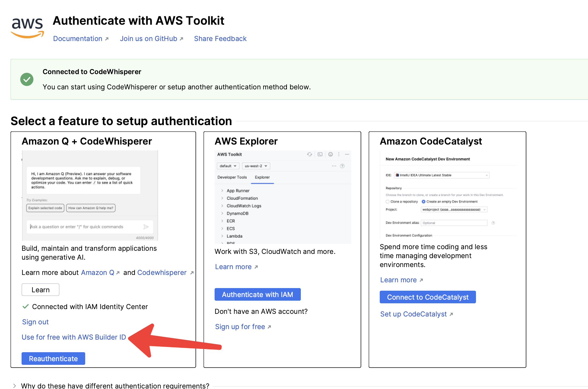Click the Authenticate with IAM button
588x389 pixels.
pyautogui.click(x=257, y=294)
